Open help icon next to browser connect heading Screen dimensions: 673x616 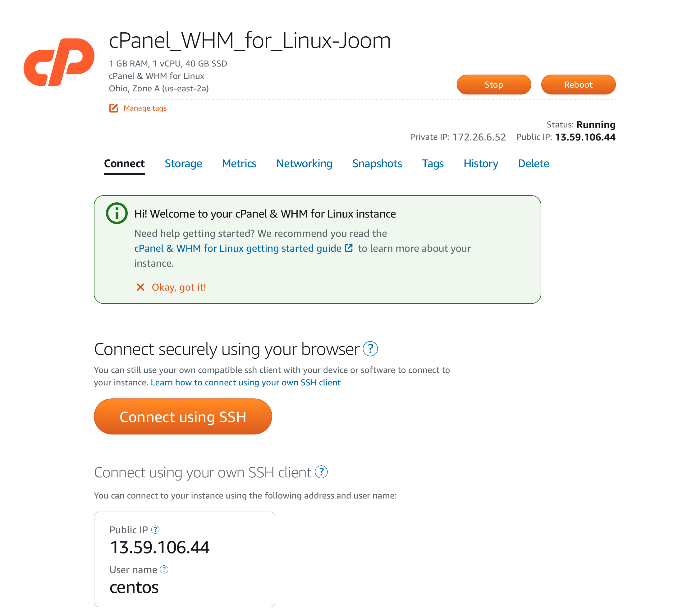tap(370, 349)
